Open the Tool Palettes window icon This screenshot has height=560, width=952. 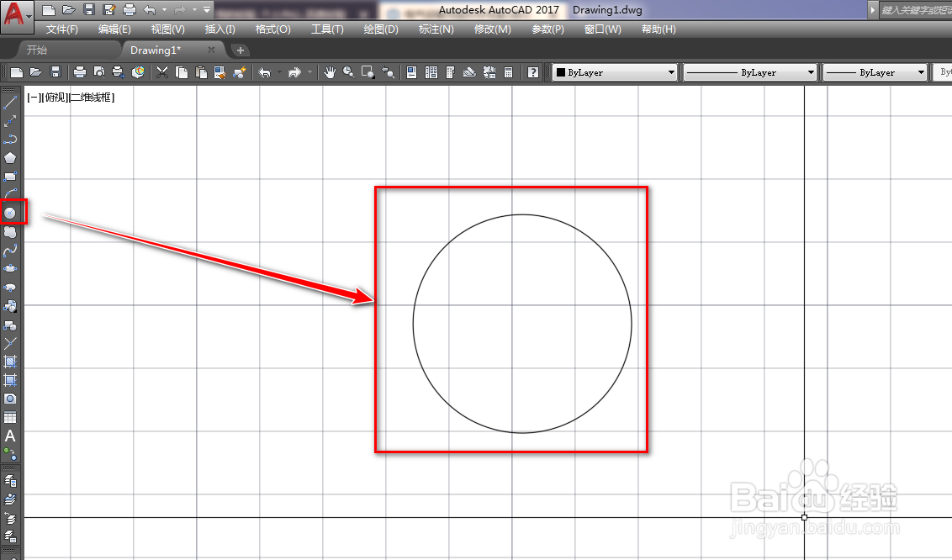pos(451,72)
